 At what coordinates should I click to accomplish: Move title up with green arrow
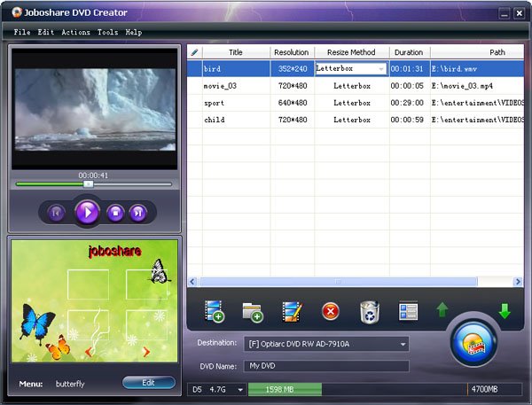442,309
